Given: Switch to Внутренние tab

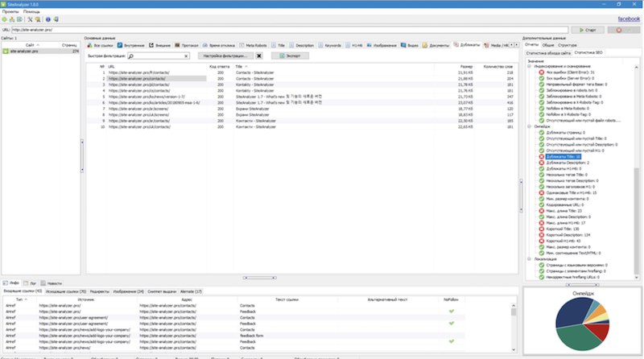Looking at the screenshot, I should 130,45.
